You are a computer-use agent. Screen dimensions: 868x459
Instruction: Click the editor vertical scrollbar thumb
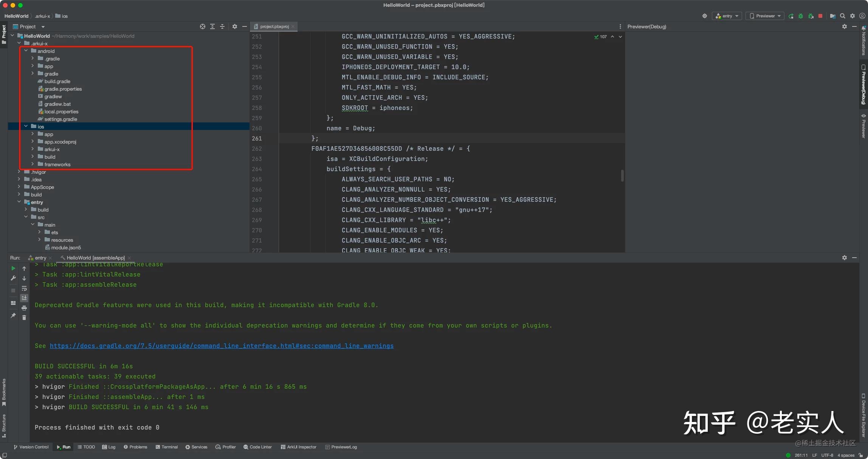point(622,176)
